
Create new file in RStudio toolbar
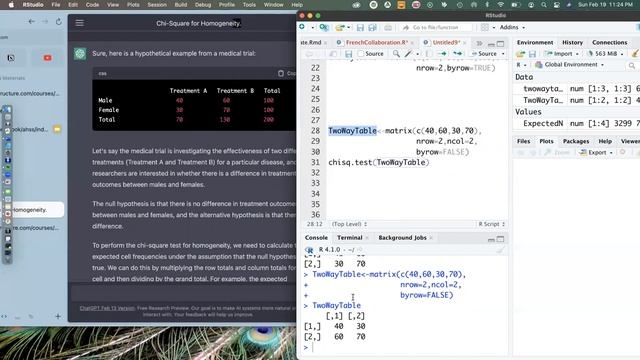[x=302, y=27]
